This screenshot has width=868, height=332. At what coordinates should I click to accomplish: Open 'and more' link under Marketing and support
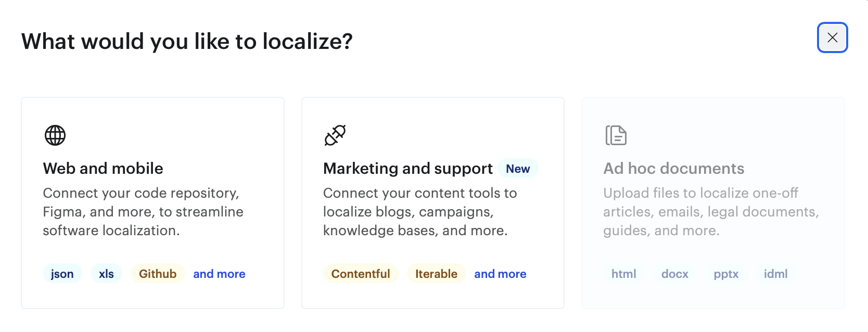point(500,274)
